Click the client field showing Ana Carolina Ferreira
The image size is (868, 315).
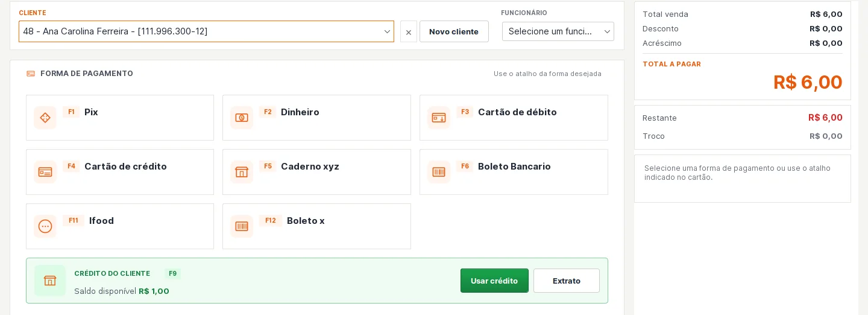tap(206, 31)
